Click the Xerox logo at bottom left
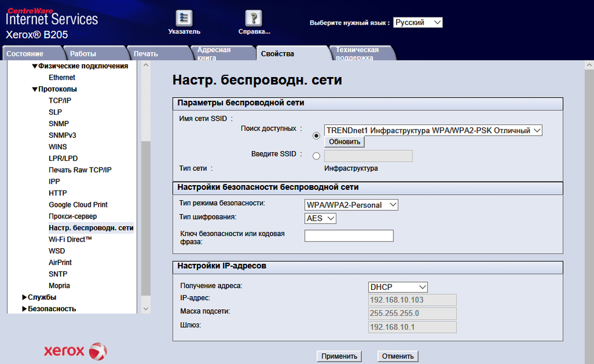594x364 pixels. pos(75,351)
